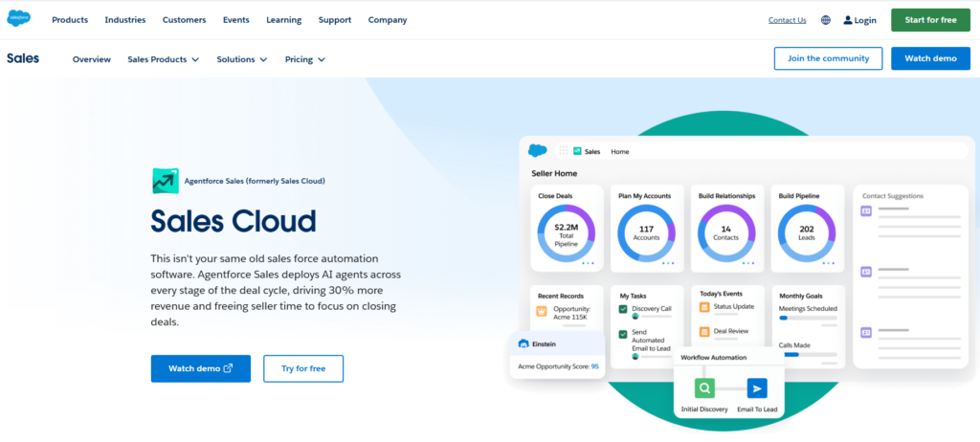Open the Company menu
The width and height of the screenshot is (980, 442).
[x=388, y=20]
